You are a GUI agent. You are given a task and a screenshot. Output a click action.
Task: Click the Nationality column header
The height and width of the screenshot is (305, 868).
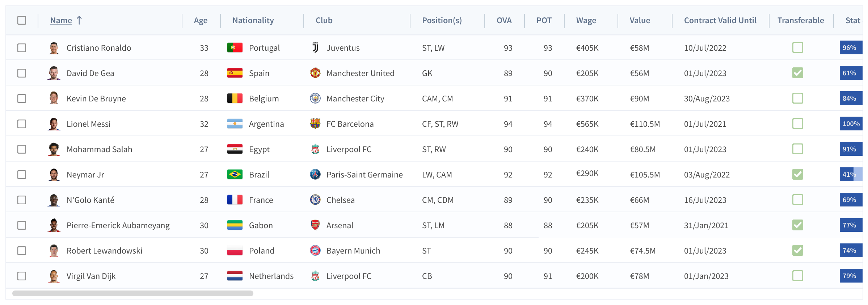(x=253, y=20)
